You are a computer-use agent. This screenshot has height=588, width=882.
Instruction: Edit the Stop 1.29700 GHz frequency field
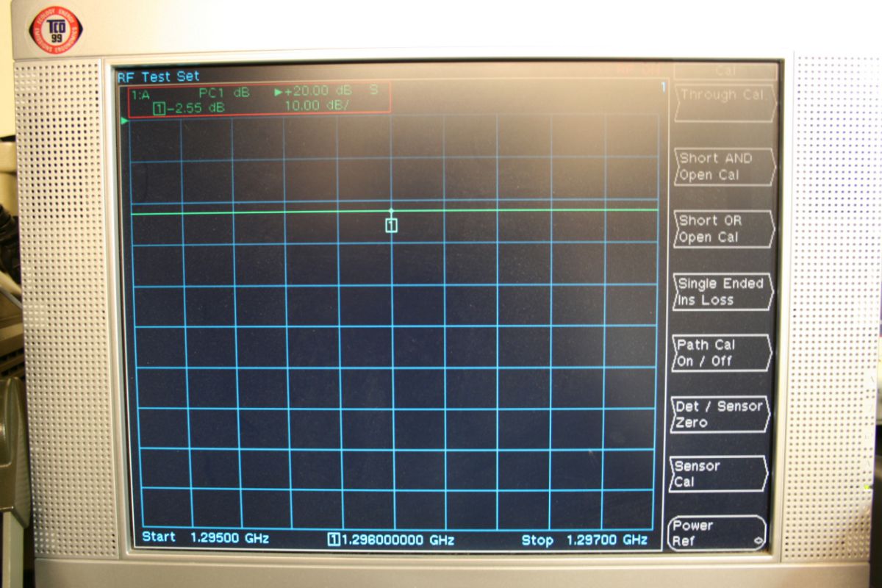584,540
